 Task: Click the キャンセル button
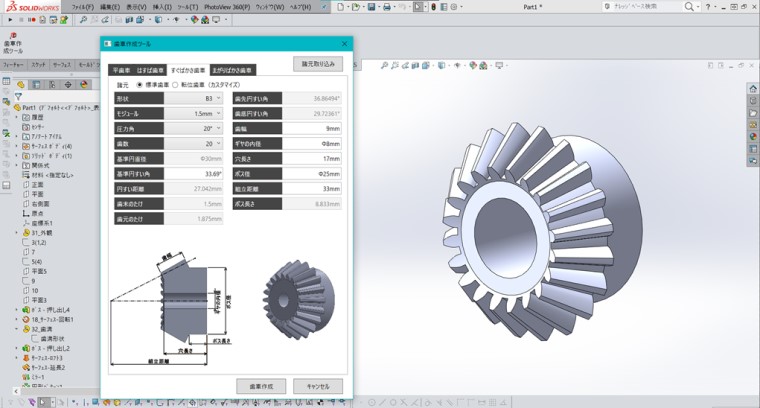[x=318, y=386]
